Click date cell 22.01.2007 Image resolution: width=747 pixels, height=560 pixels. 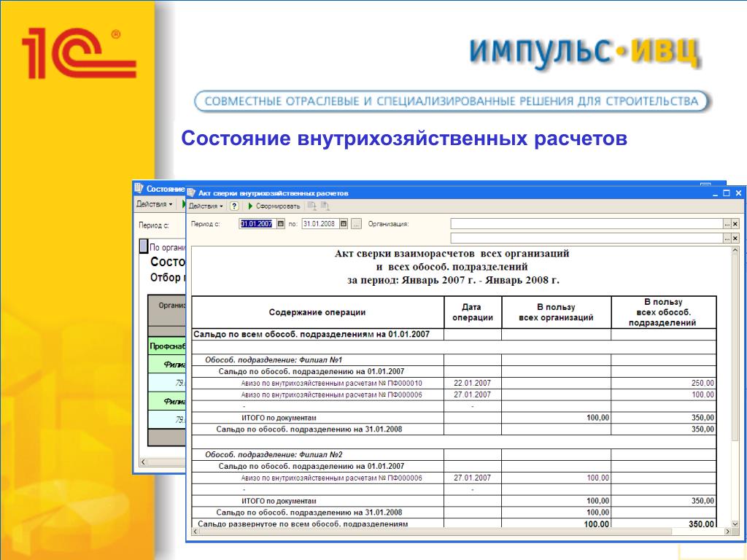(472, 383)
